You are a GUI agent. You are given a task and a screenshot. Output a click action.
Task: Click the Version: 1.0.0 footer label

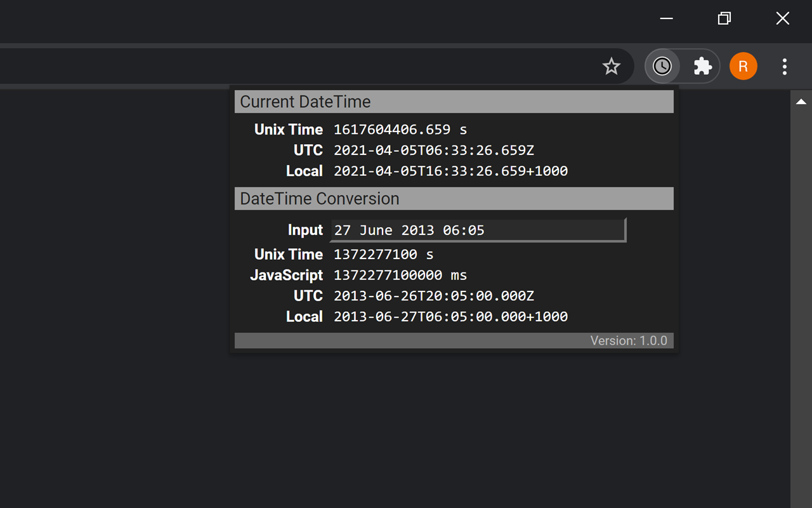[x=629, y=340]
